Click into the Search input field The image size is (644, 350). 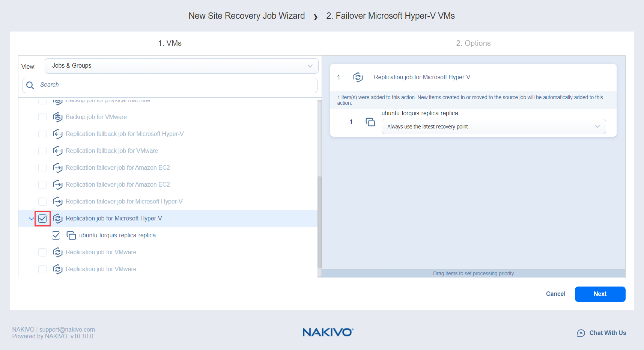(x=176, y=85)
